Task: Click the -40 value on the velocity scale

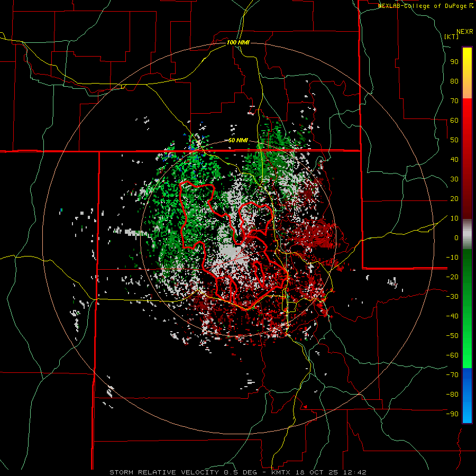Action: [x=452, y=316]
